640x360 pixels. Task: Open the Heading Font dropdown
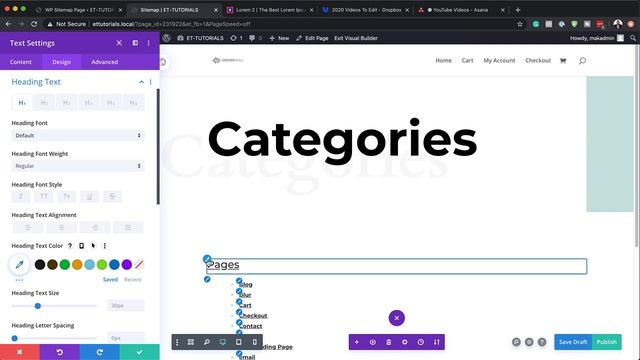(x=78, y=136)
